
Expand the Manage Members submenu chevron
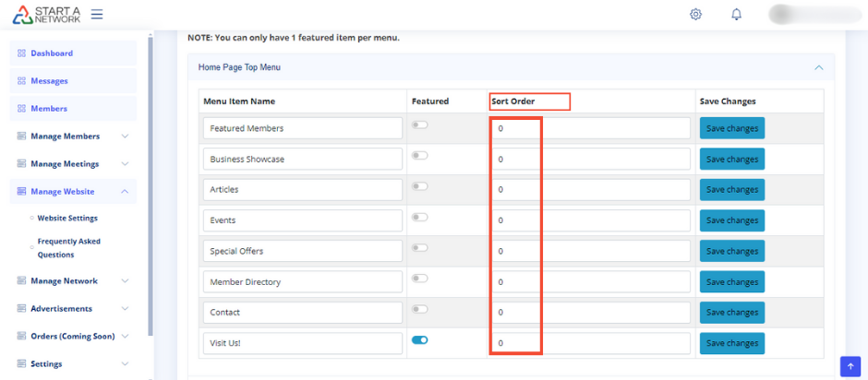[126, 137]
